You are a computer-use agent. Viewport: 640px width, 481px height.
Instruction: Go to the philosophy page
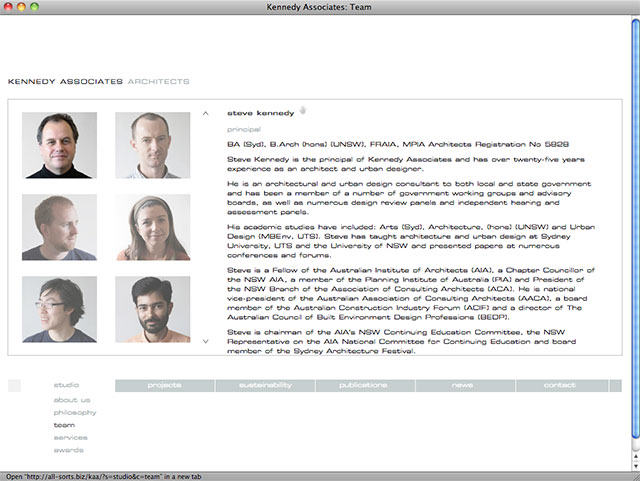click(75, 413)
